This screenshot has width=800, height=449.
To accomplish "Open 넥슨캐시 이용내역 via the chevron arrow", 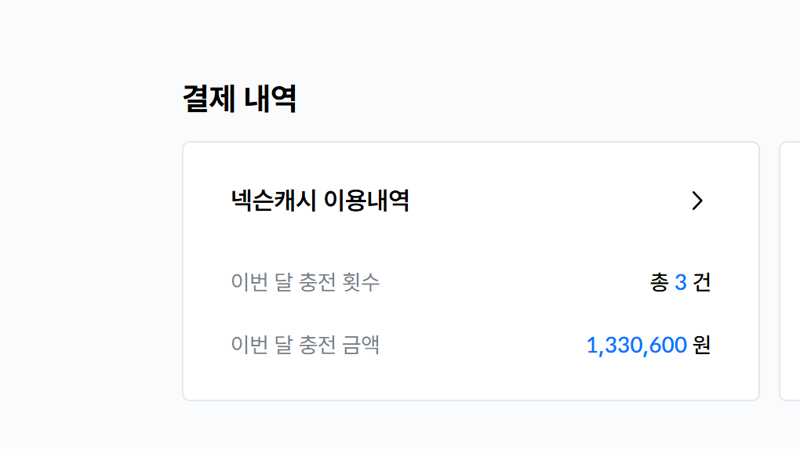I will point(697,201).
